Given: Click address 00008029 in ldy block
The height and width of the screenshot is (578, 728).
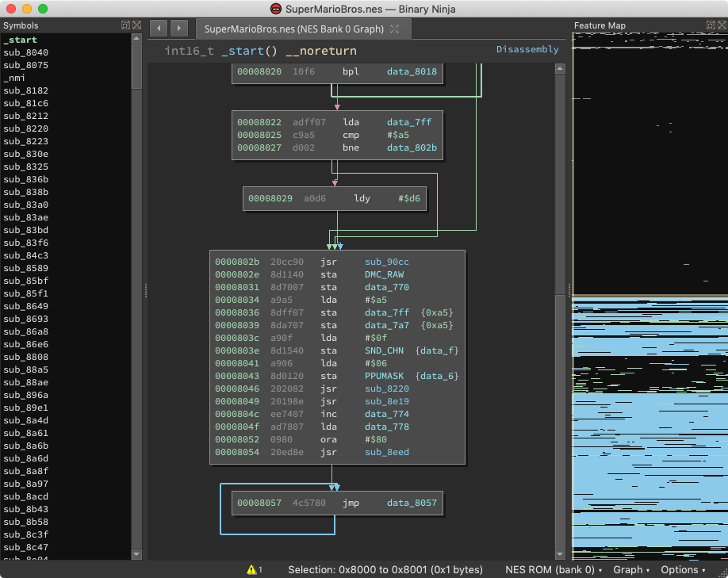Looking at the screenshot, I should tap(270, 199).
